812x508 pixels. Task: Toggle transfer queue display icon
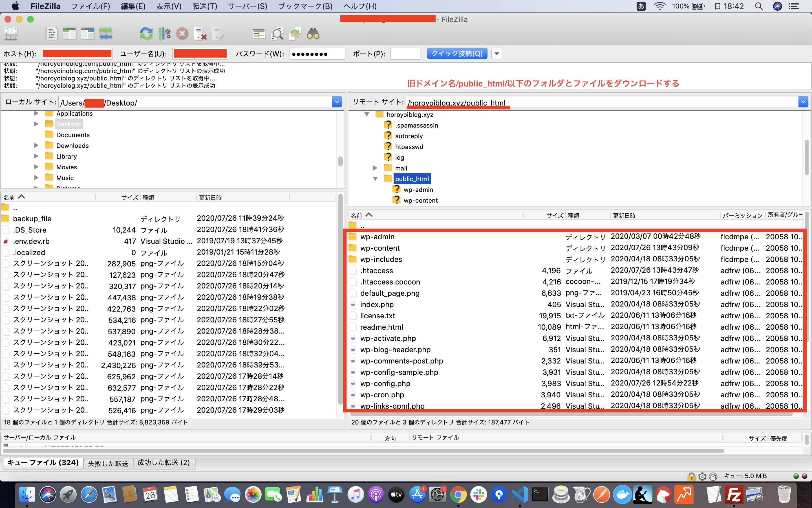(106, 34)
